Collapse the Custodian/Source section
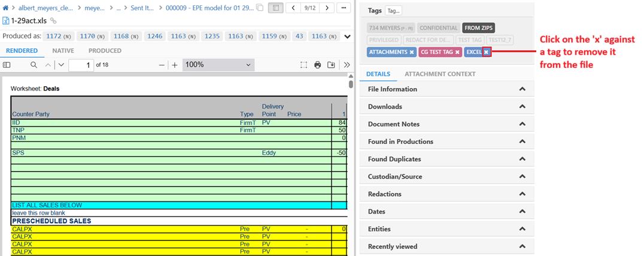 click(522, 177)
